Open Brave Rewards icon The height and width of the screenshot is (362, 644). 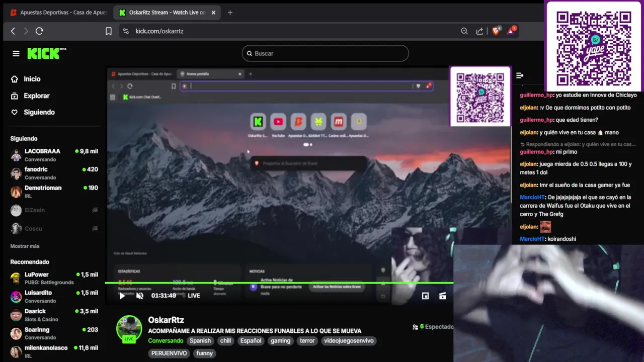coord(511,31)
